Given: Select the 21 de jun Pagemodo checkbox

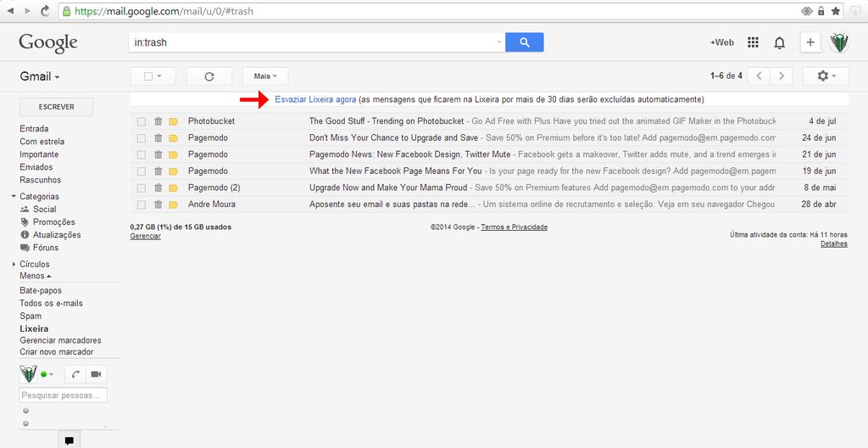Looking at the screenshot, I should point(142,154).
